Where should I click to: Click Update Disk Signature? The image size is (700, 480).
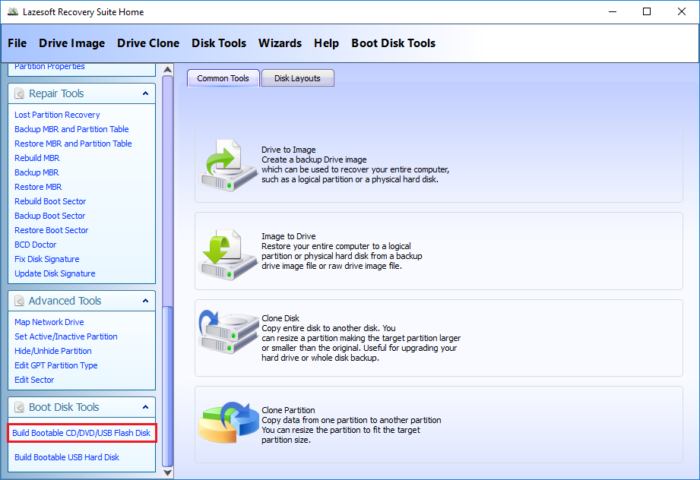click(x=55, y=274)
